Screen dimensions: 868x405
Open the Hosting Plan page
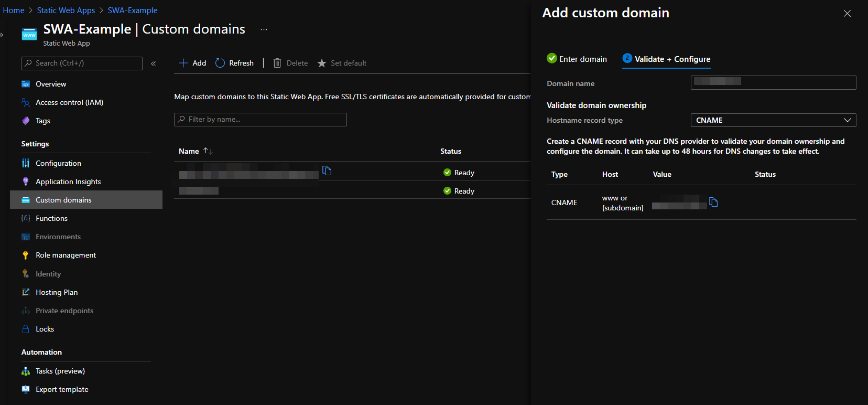[x=57, y=292]
